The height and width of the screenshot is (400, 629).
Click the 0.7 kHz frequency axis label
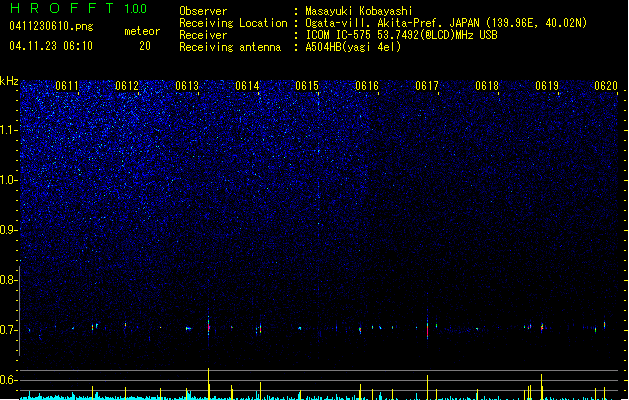[x=8, y=330]
